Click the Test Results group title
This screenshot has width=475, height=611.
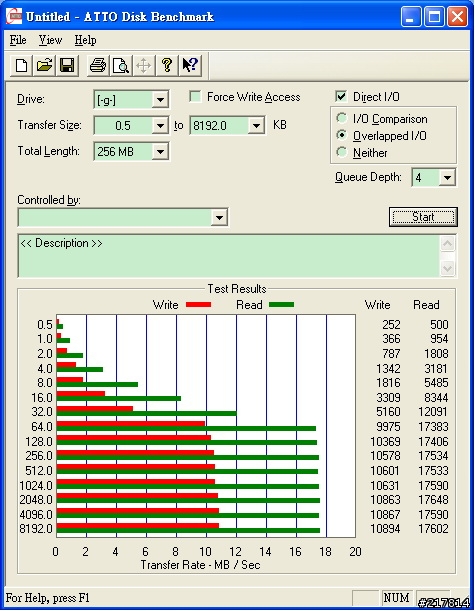tap(237, 289)
